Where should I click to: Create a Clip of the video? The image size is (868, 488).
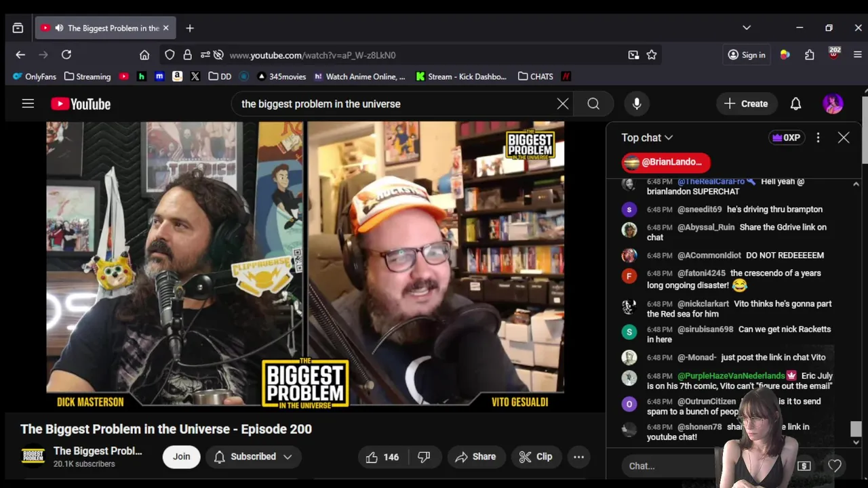coord(536,457)
